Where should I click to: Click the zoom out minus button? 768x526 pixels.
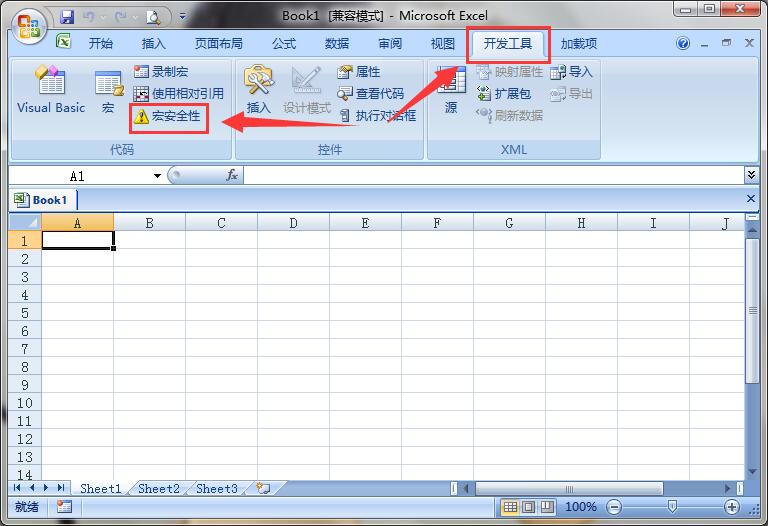pyautogui.click(x=614, y=507)
